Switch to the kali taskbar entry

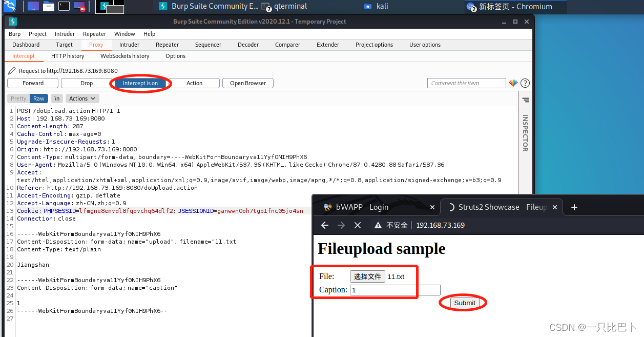377,6
